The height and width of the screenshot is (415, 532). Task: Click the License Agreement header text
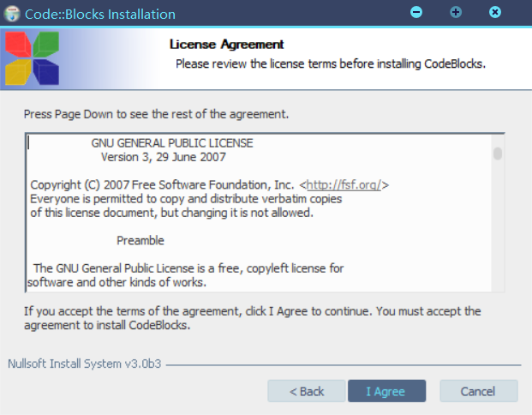(x=226, y=44)
